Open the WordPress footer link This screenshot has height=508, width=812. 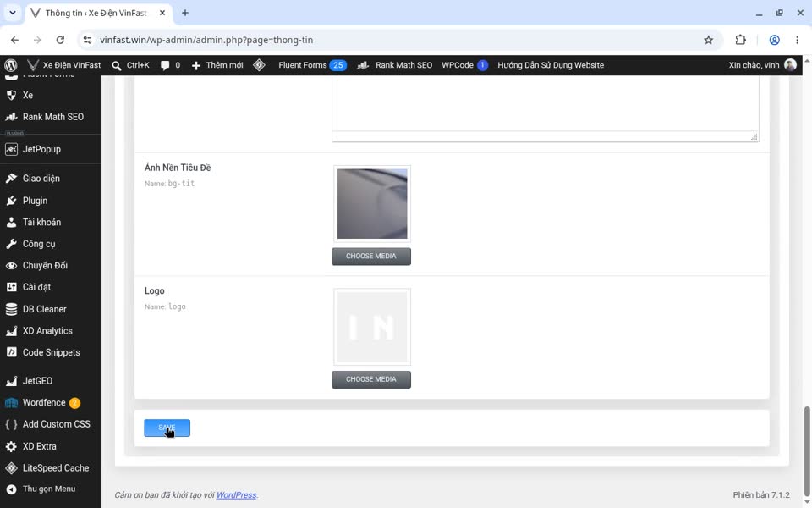coord(236,495)
